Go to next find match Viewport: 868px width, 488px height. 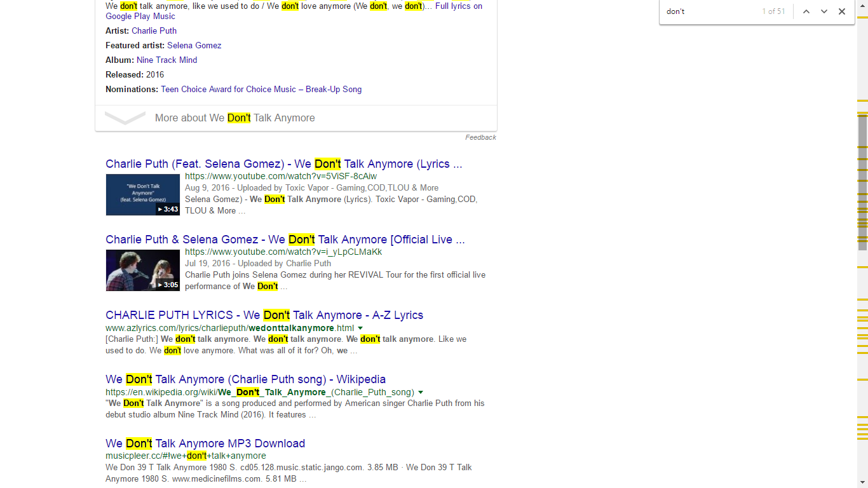point(824,11)
